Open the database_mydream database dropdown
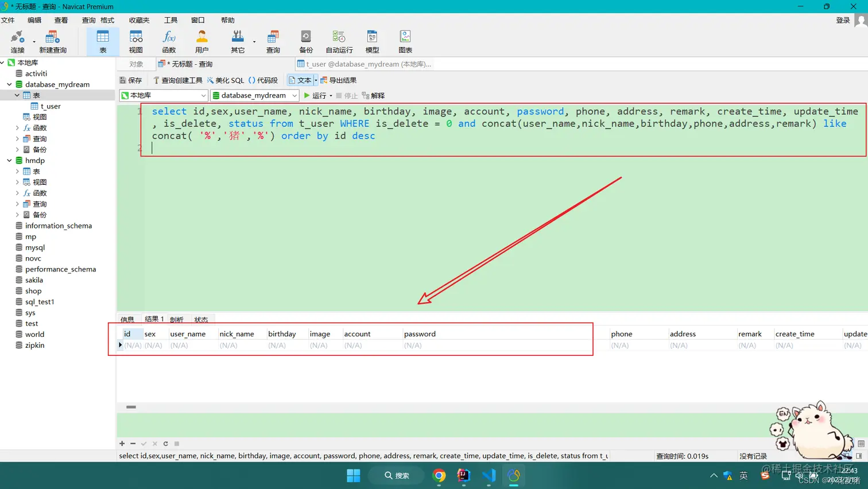Image resolution: width=868 pixels, height=489 pixels. tap(255, 95)
